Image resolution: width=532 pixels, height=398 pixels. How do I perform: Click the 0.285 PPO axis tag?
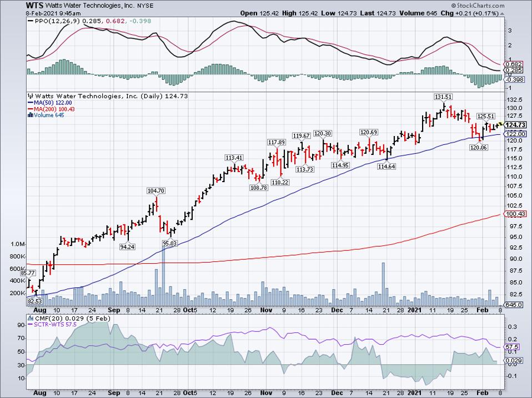[513, 70]
